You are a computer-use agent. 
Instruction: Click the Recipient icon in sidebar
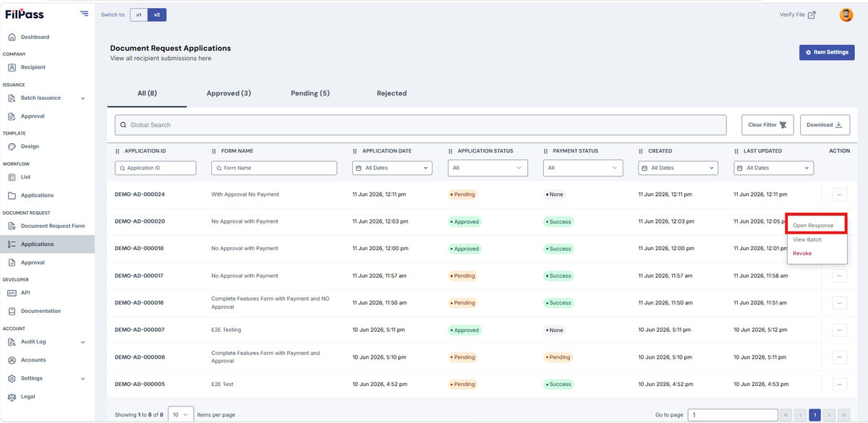point(12,67)
